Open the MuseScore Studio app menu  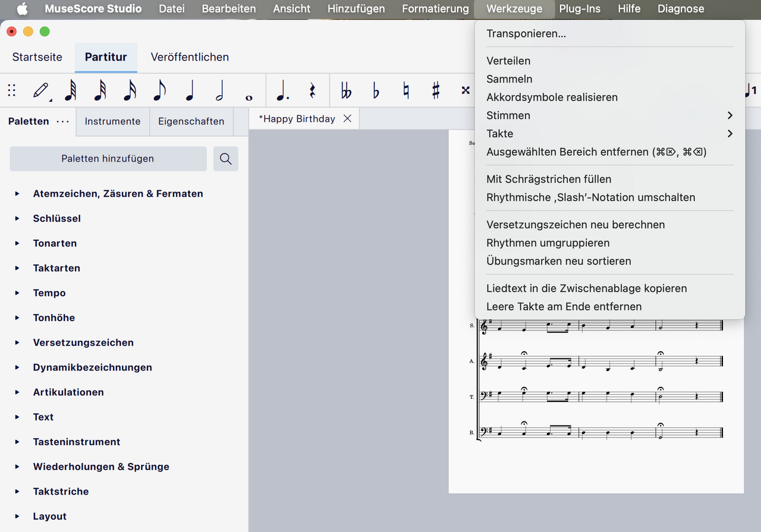[93, 9]
